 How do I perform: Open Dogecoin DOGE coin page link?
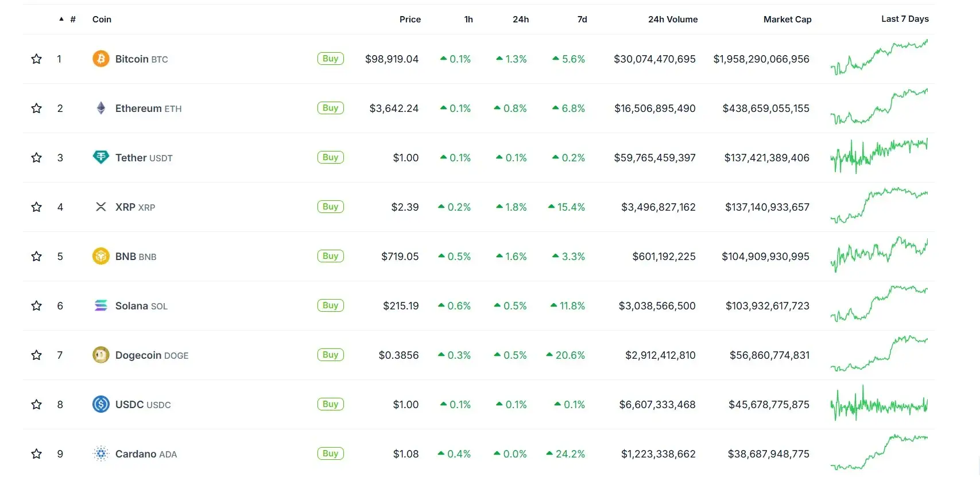coord(152,355)
